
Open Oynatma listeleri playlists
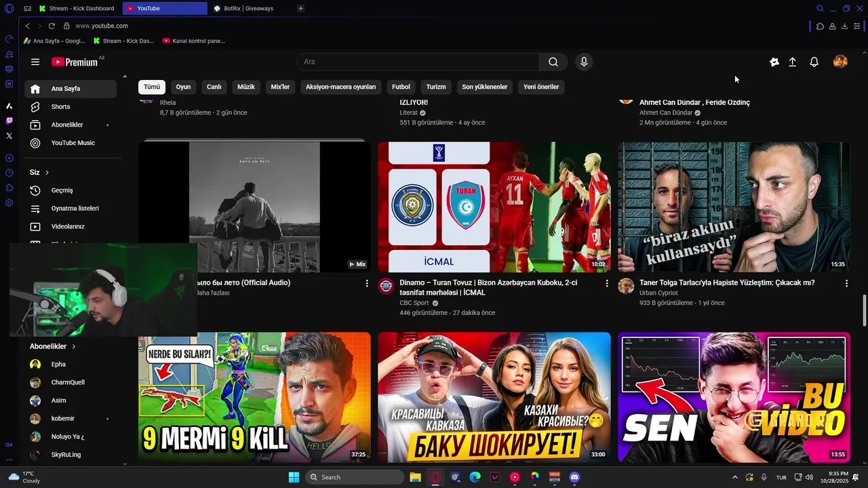click(71, 208)
